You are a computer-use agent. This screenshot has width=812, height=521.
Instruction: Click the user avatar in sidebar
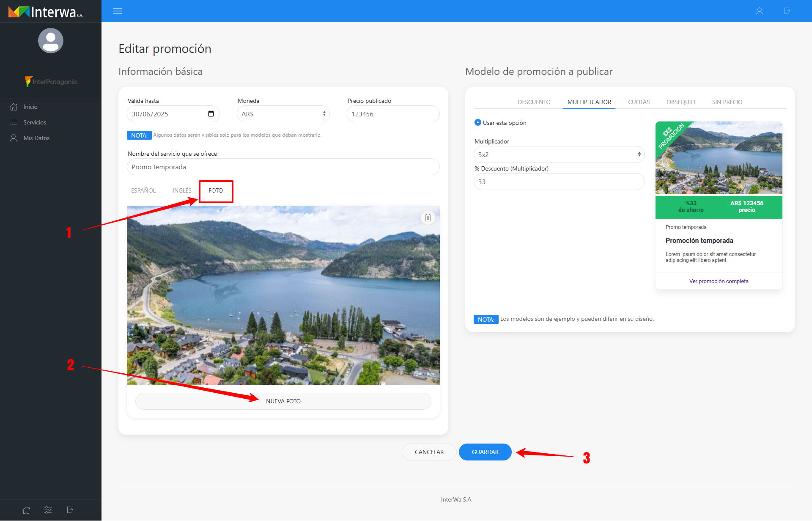(51, 41)
